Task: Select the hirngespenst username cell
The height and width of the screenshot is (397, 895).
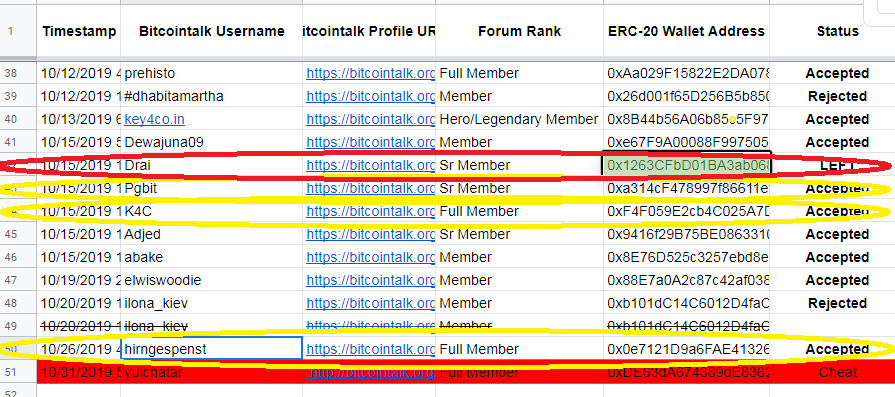Action: point(211,349)
